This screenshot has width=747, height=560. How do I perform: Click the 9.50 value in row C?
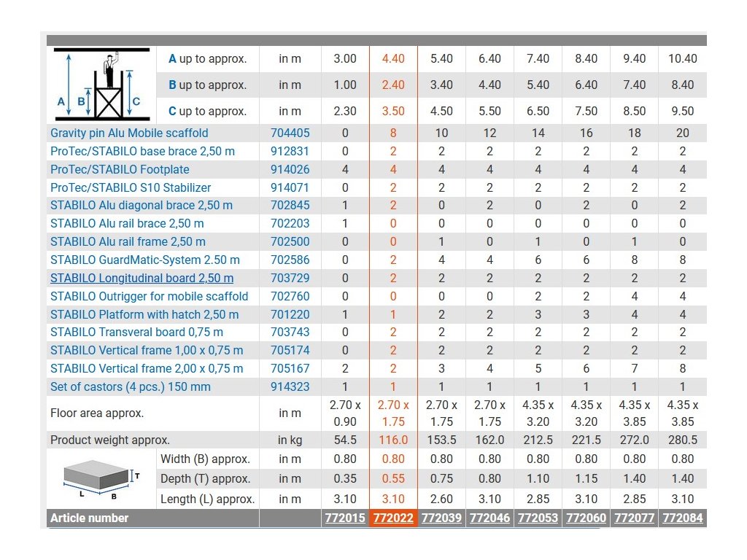click(683, 111)
